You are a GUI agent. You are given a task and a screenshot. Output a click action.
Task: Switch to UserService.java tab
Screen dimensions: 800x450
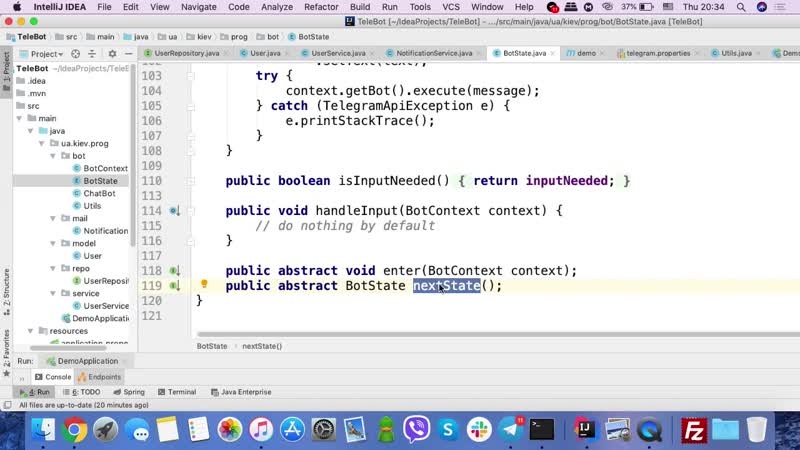(337, 53)
